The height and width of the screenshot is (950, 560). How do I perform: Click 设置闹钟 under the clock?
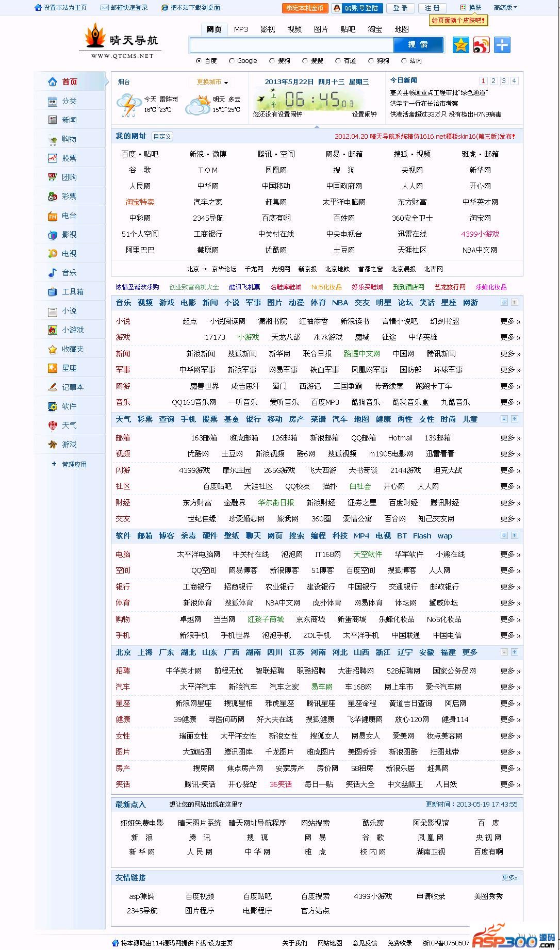pos(364,114)
